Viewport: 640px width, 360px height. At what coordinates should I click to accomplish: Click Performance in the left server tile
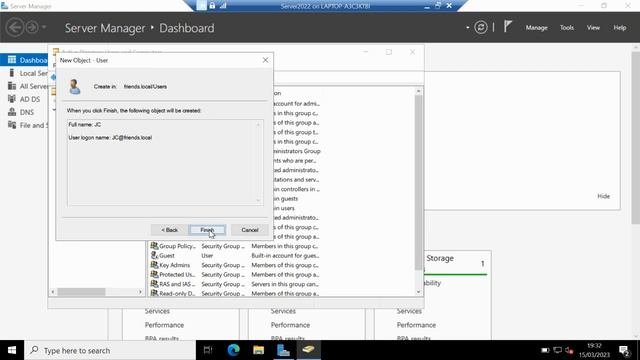pos(164,325)
